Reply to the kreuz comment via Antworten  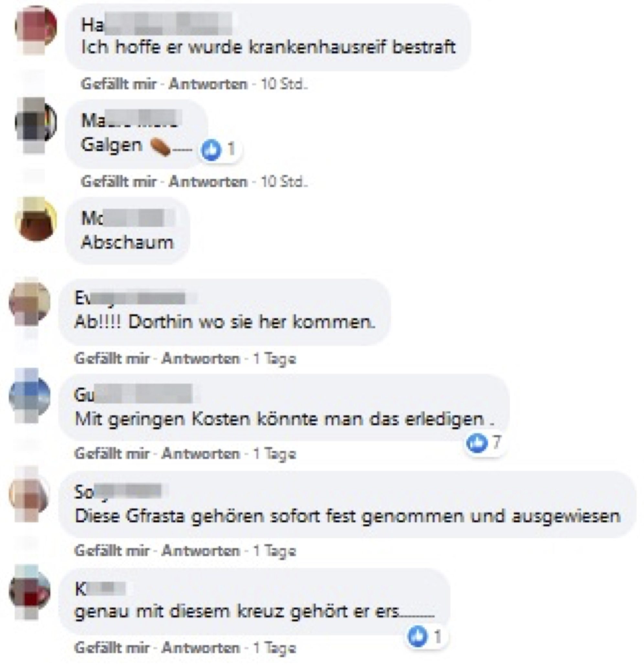pos(201,648)
